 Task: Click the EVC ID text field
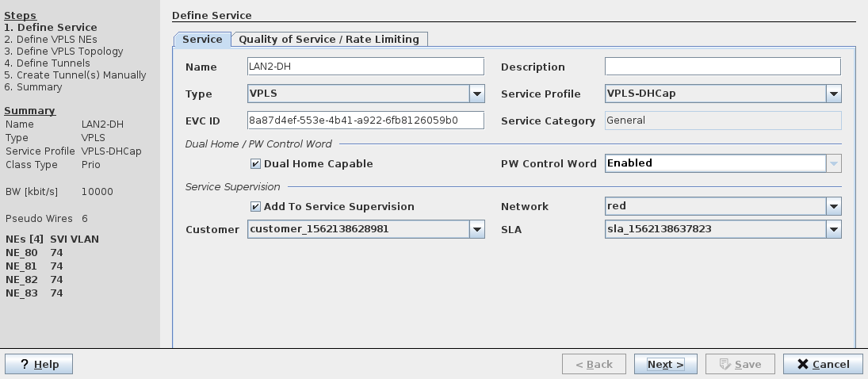(x=365, y=121)
